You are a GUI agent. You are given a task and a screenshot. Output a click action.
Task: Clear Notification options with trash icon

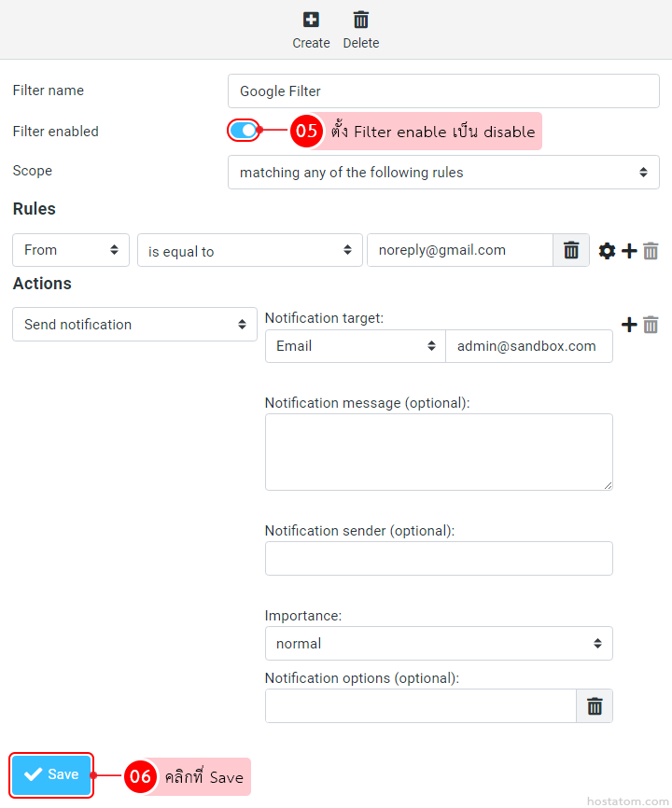[595, 706]
